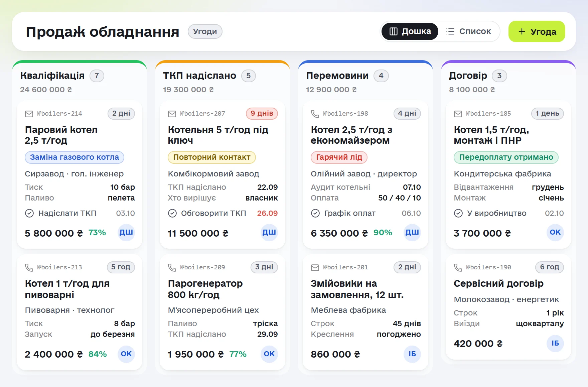Click the phone icon on card boilers-190
This screenshot has width=588, height=387.
pos(458,267)
